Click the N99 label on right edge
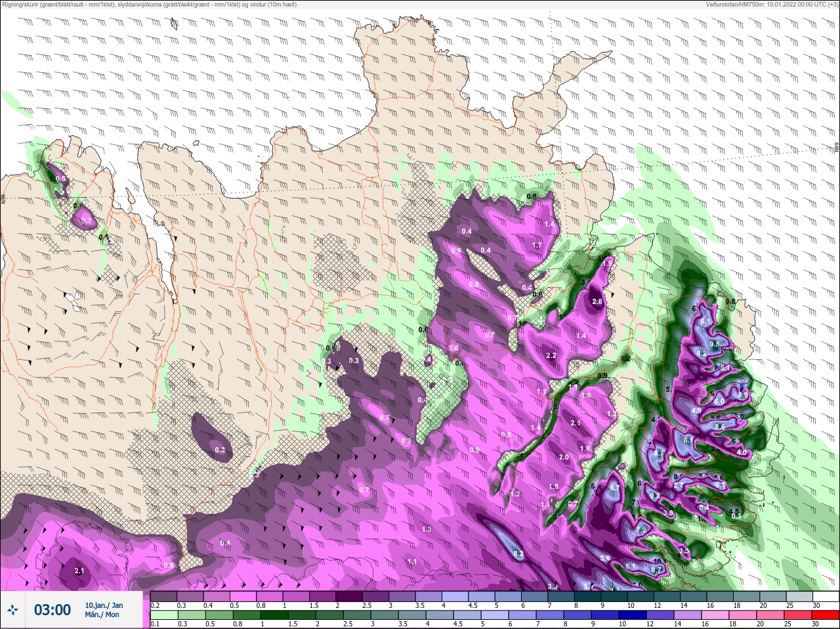This screenshot has height=629, width=840. 837,148
